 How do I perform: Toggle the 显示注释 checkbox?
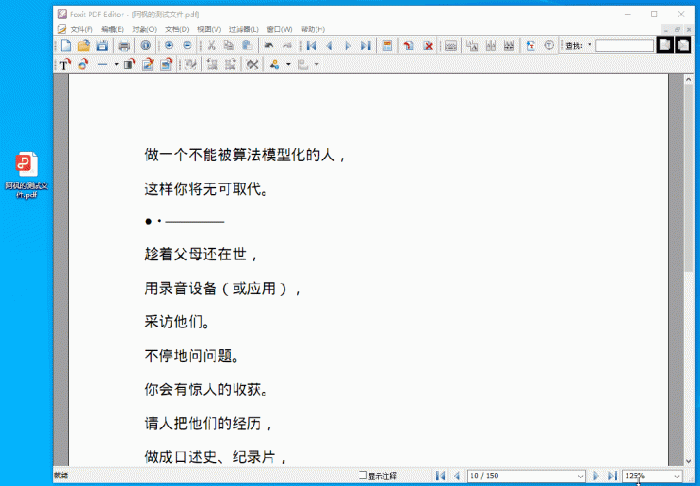tap(363, 475)
